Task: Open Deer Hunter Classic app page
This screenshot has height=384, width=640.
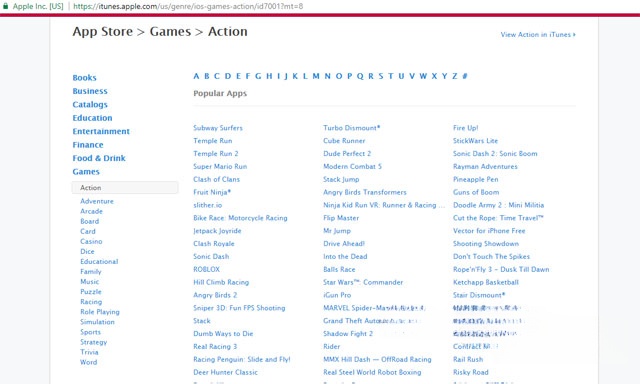Action: [x=225, y=372]
